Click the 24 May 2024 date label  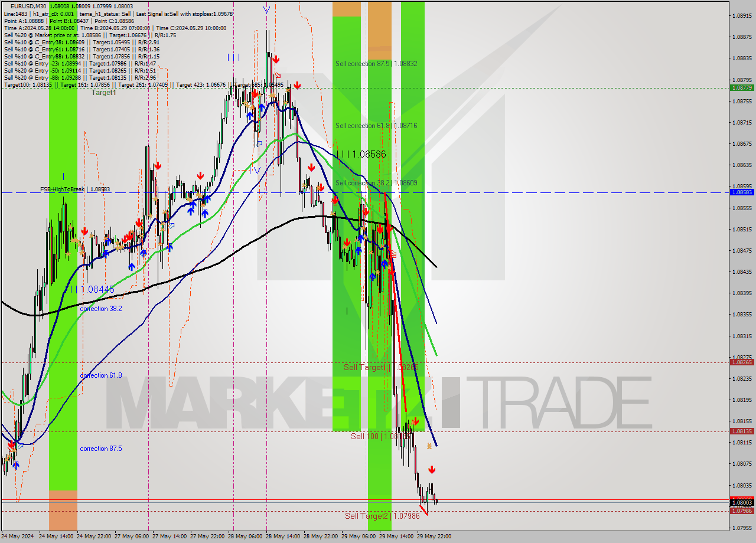[x=18, y=537]
